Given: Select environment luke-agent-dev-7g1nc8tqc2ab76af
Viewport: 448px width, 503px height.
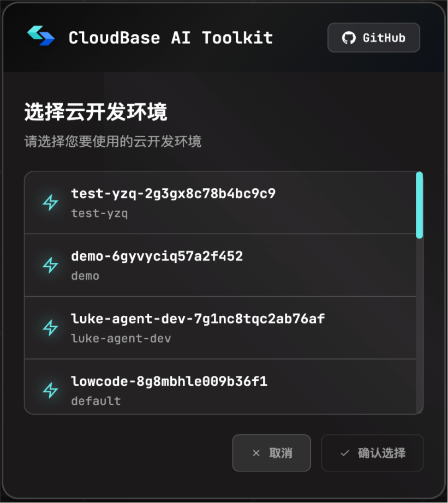Looking at the screenshot, I should click(220, 328).
